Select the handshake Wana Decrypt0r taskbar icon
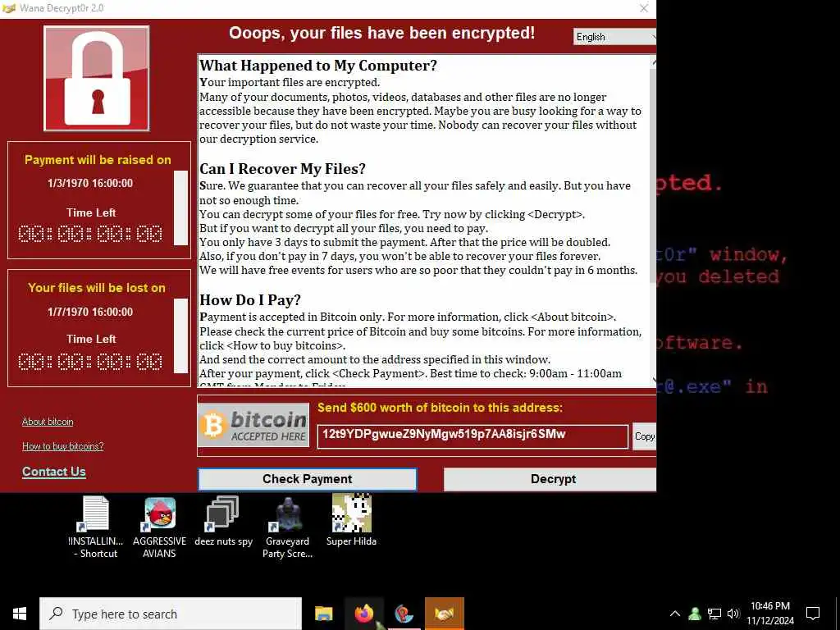 444,614
